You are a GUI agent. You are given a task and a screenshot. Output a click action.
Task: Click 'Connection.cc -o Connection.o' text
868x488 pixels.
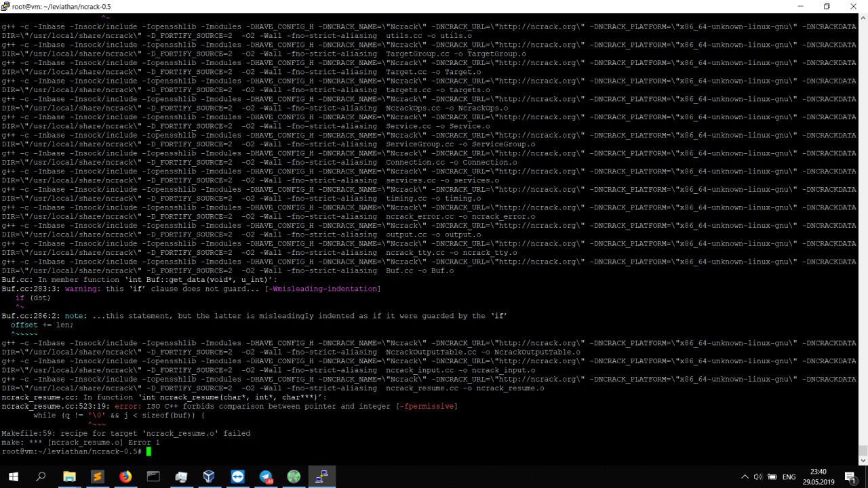(x=452, y=162)
